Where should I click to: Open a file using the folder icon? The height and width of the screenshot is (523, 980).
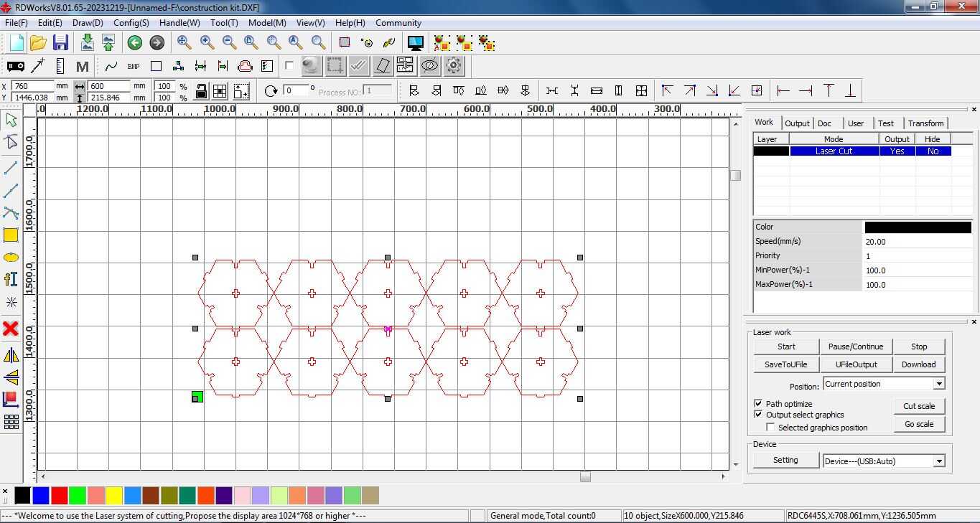click(x=38, y=43)
